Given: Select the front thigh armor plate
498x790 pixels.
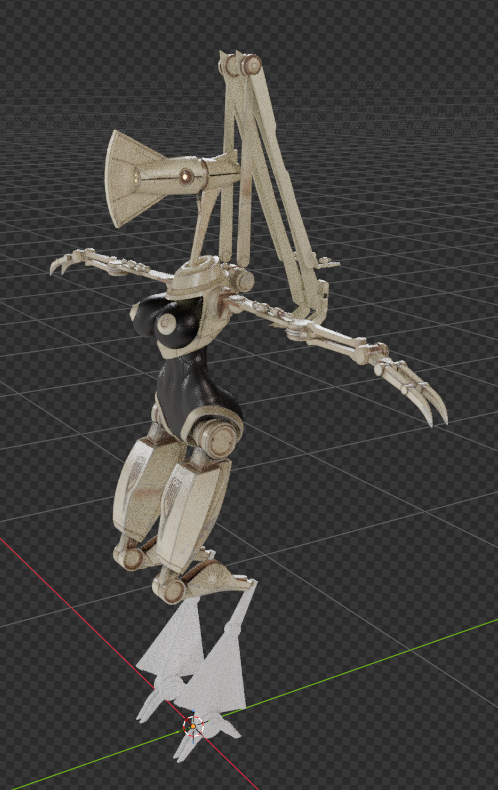Looking at the screenshot, I should (x=188, y=516).
